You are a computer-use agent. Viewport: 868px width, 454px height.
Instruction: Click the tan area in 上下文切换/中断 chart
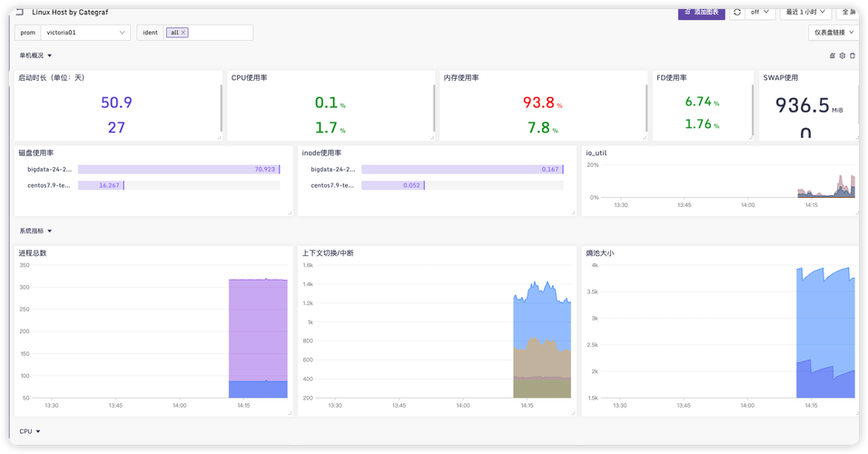pyautogui.click(x=542, y=360)
